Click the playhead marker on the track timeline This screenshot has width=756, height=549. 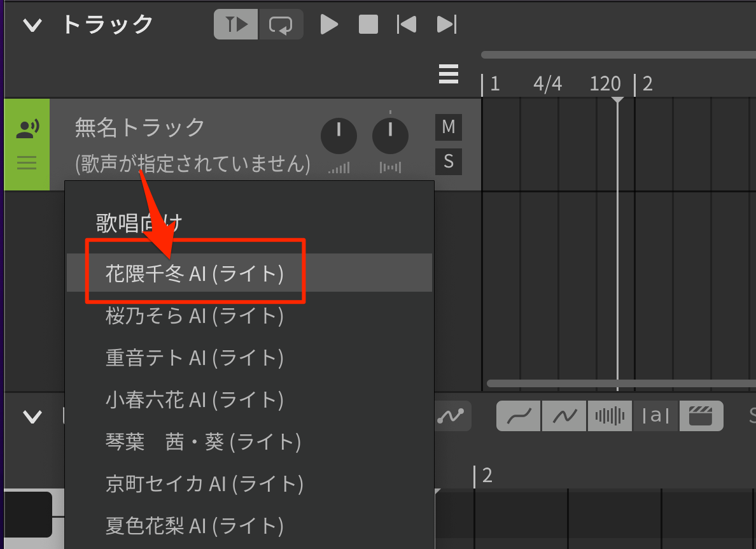point(618,100)
